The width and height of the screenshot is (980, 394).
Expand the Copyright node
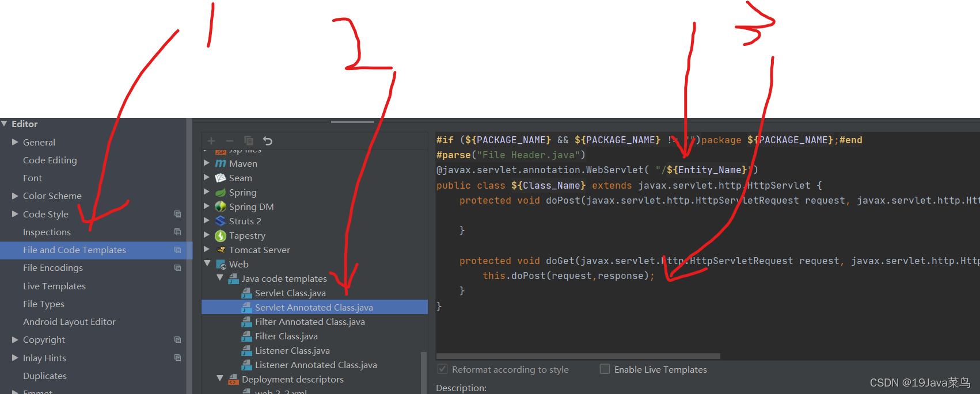(x=16, y=340)
